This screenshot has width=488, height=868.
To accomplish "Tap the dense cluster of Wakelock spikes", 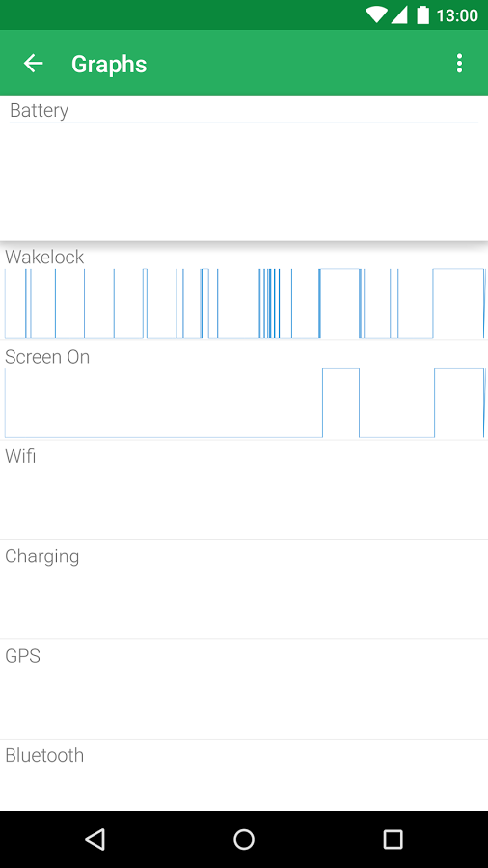I will coord(269,304).
